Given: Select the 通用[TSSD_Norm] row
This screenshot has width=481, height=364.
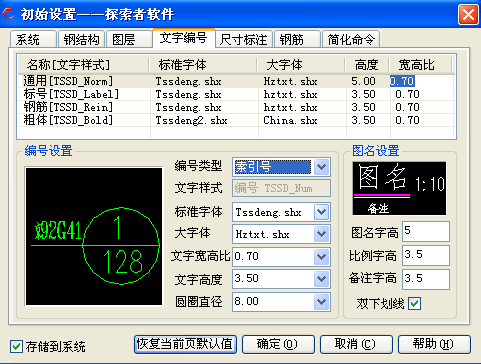Looking at the screenshot, I should coord(236,81).
